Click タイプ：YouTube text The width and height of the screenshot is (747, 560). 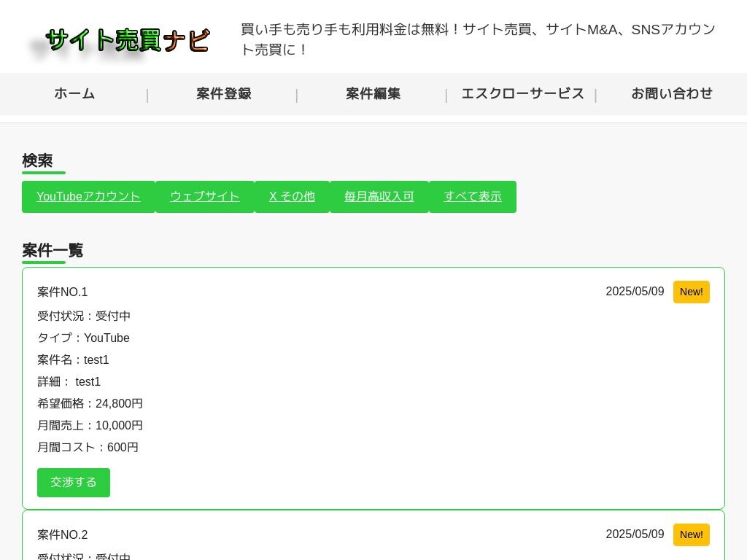[83, 338]
